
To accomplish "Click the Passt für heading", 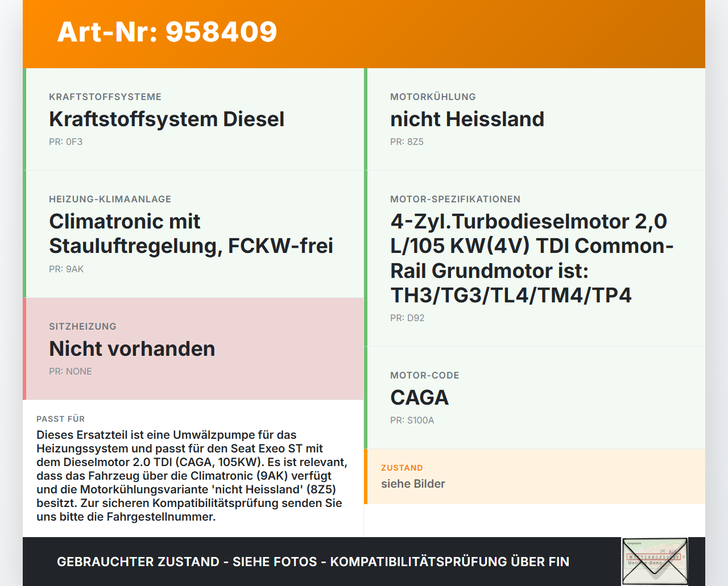I will coord(60,419).
